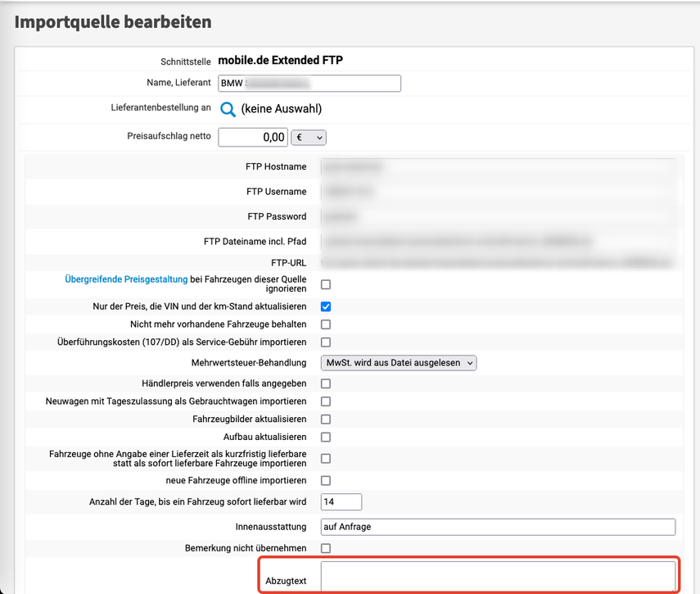The image size is (700, 594).
Task: Enable 'Übergreifende Preisgestaltung ignorieren' checkbox
Action: pyautogui.click(x=325, y=284)
